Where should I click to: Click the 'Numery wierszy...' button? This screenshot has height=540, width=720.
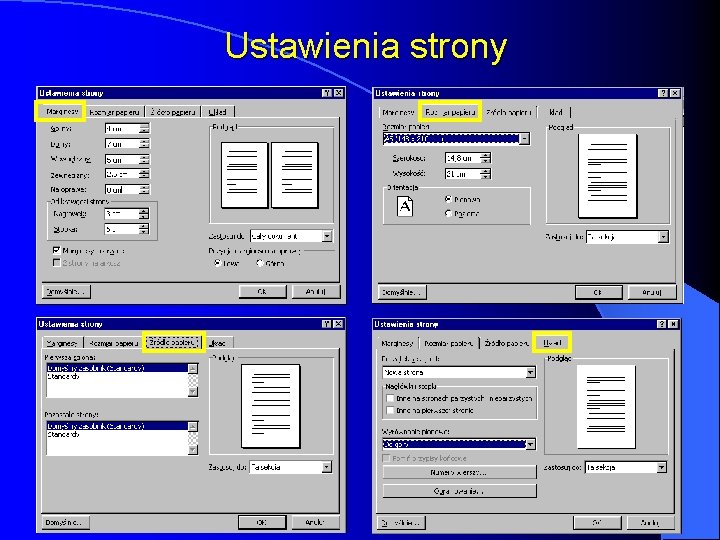click(x=459, y=472)
